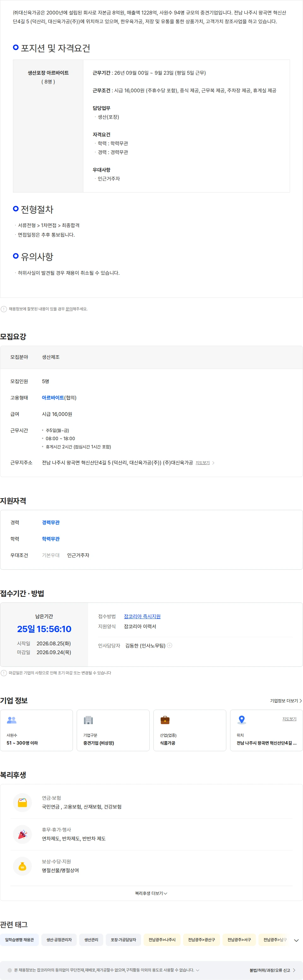Viewport: 303px width, 980px height.
Task: Click the 08:00 ~ 18:00 working hours text
Action: click(x=60, y=438)
